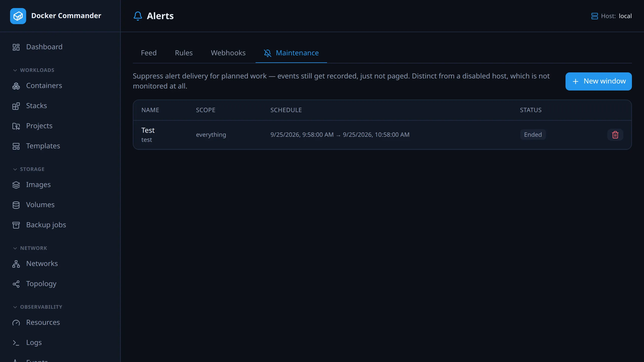Collapse the Workloads section
Viewport: 644px width, 362px height.
[x=33, y=70]
